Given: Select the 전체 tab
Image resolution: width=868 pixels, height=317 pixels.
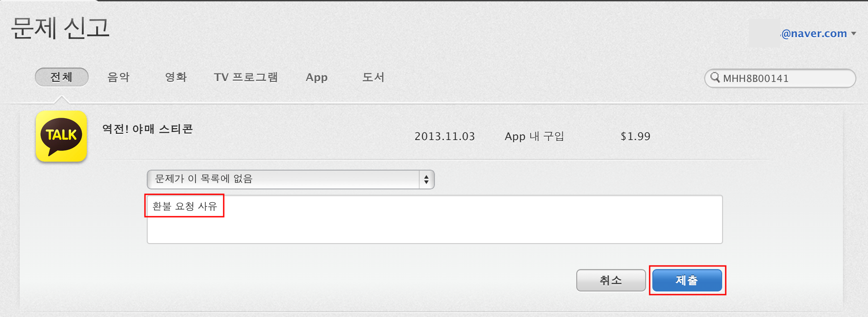Looking at the screenshot, I should point(62,77).
